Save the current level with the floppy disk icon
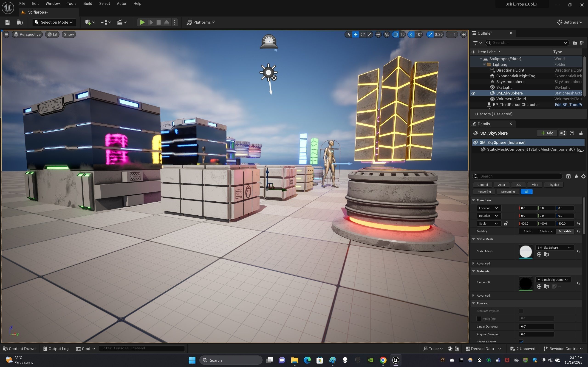The image size is (588, 367). [x=7, y=22]
